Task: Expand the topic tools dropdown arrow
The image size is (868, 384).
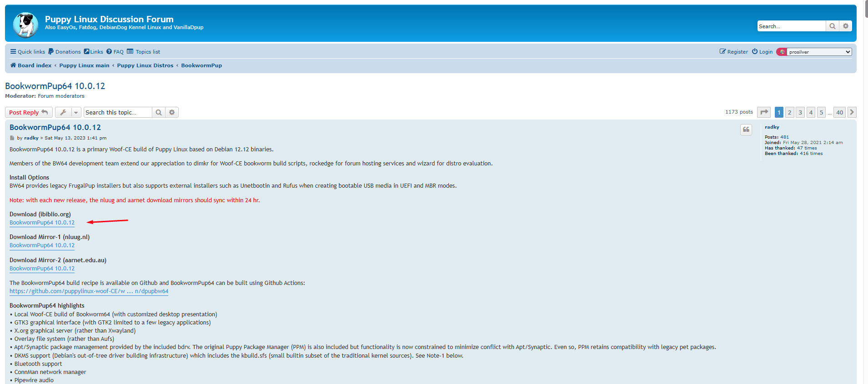Action: [76, 112]
